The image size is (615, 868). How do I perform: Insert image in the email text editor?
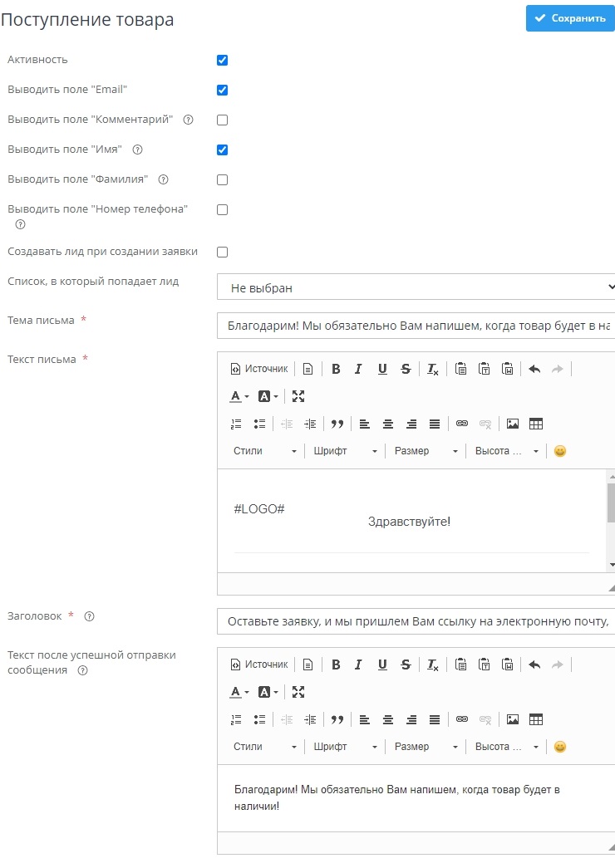(x=513, y=424)
